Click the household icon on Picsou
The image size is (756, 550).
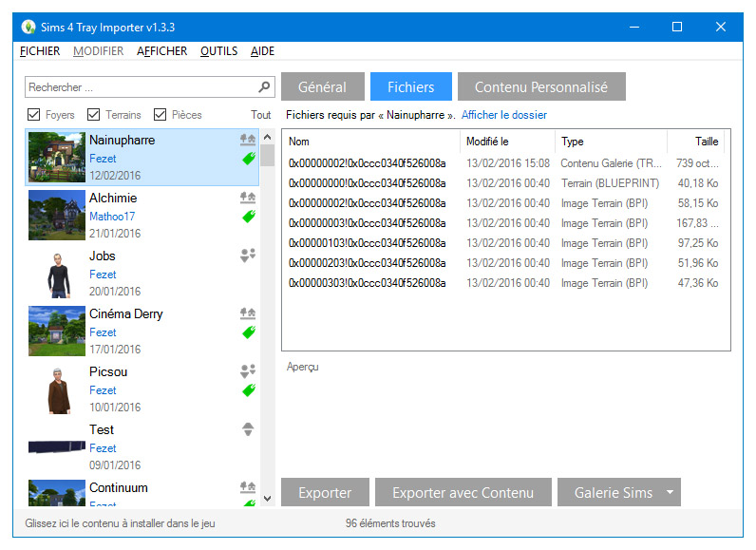tap(248, 371)
